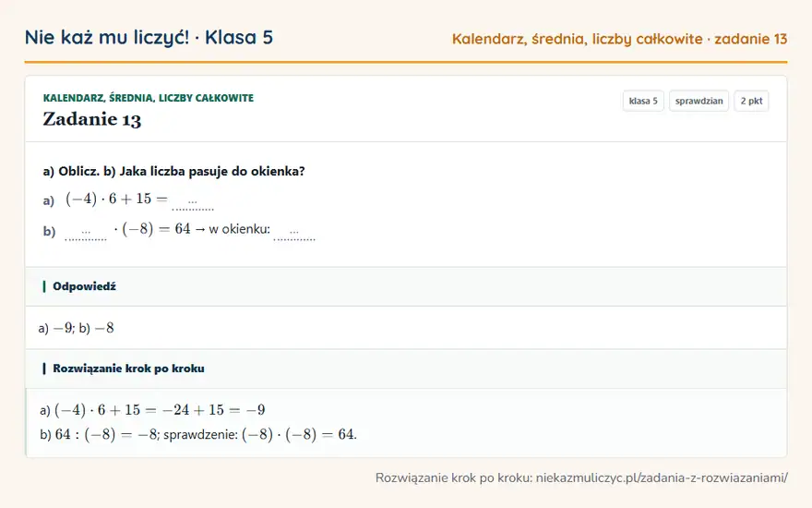Click the dotted blank before '· (−8) = 64'

pos(86,233)
